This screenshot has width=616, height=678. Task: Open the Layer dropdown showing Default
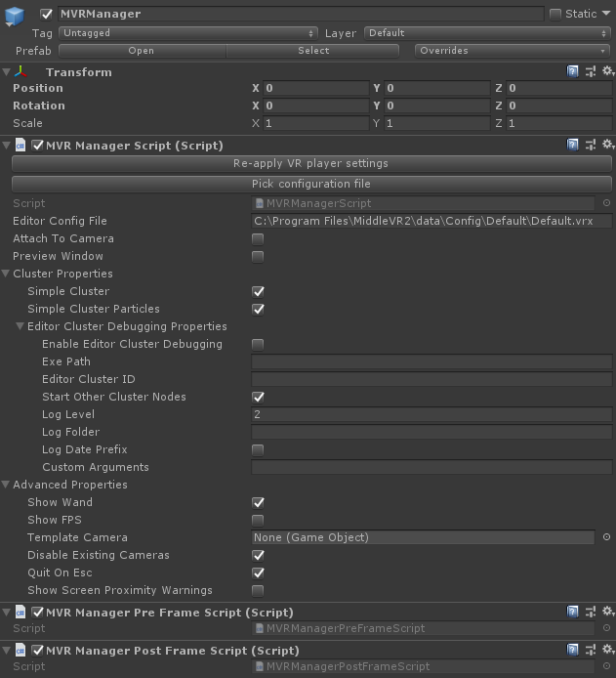coord(487,33)
